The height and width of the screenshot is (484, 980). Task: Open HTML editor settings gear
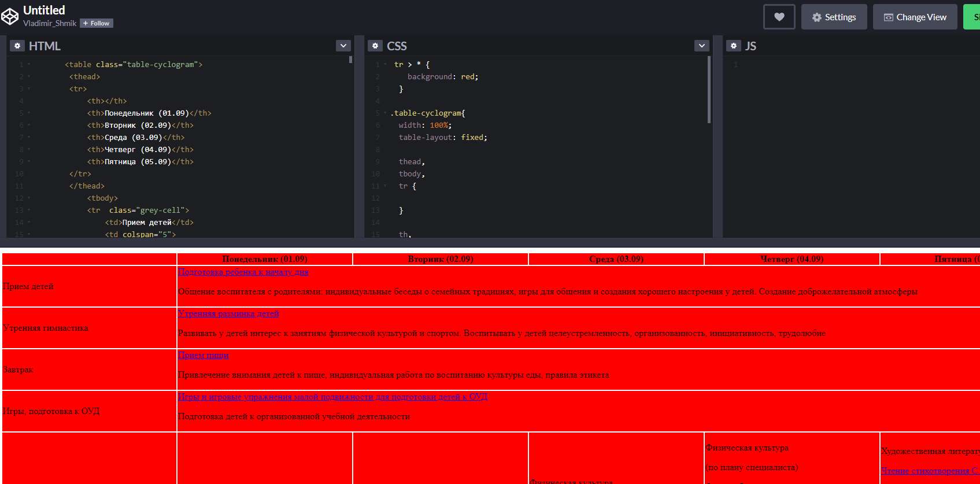click(17, 46)
